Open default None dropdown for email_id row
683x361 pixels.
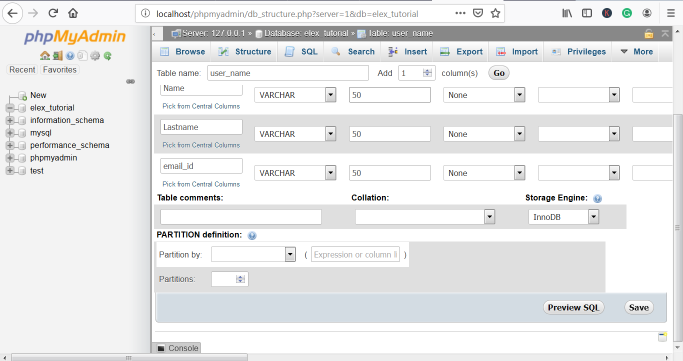[x=484, y=173]
